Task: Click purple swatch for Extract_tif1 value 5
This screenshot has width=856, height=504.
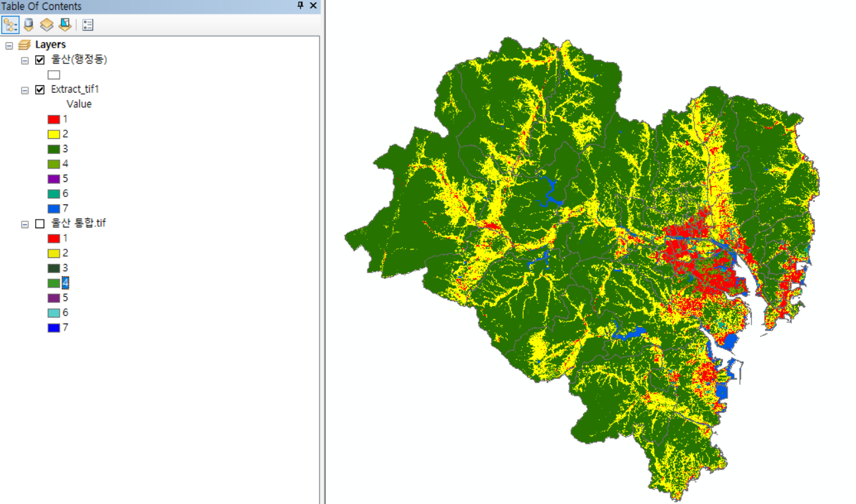Action: [x=54, y=179]
